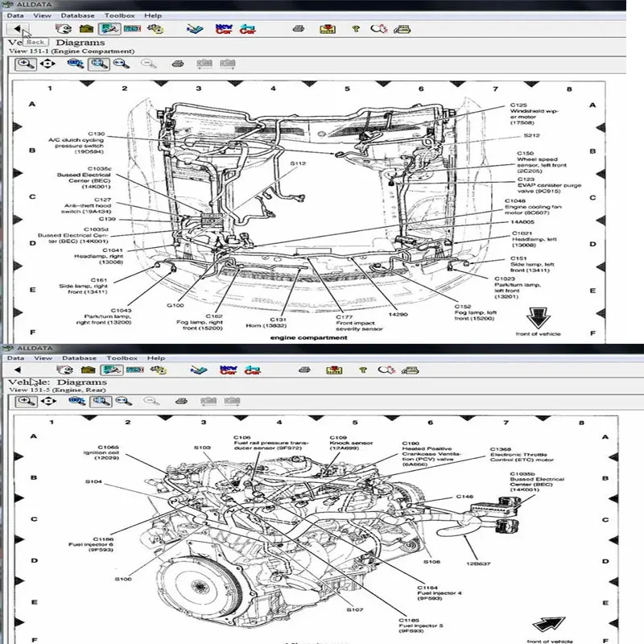Click the vehicle printer icon at upper toolbar end

402,29
